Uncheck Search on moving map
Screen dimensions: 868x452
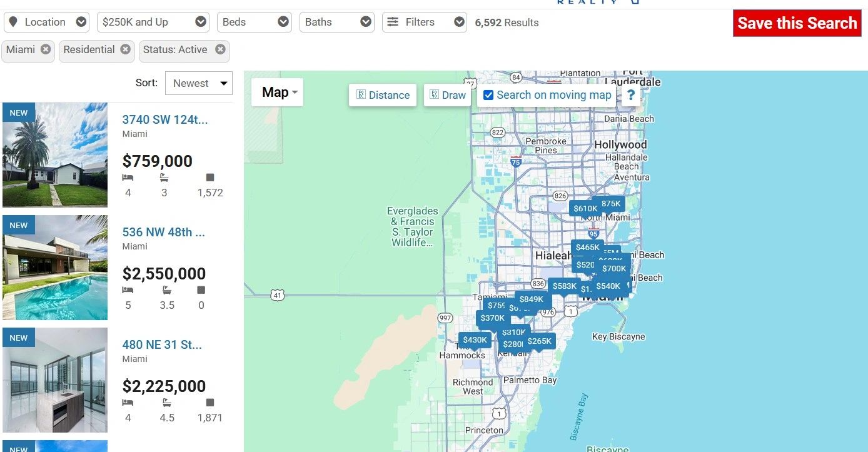[489, 95]
